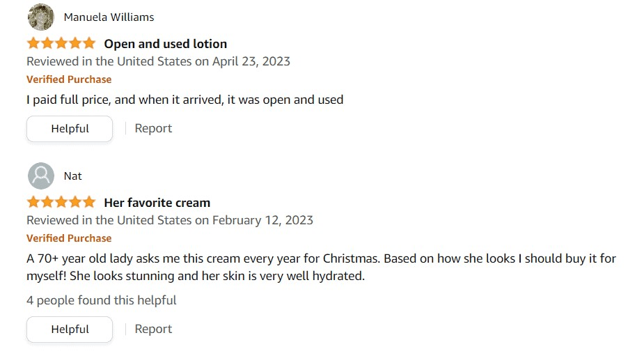Open the "Her favorite cream" review title
644x356 pixels.
157,203
